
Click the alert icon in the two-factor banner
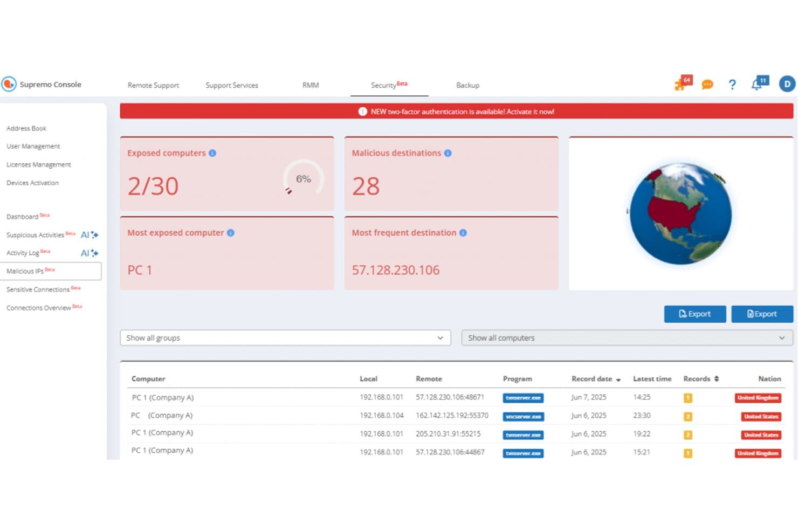[363, 112]
